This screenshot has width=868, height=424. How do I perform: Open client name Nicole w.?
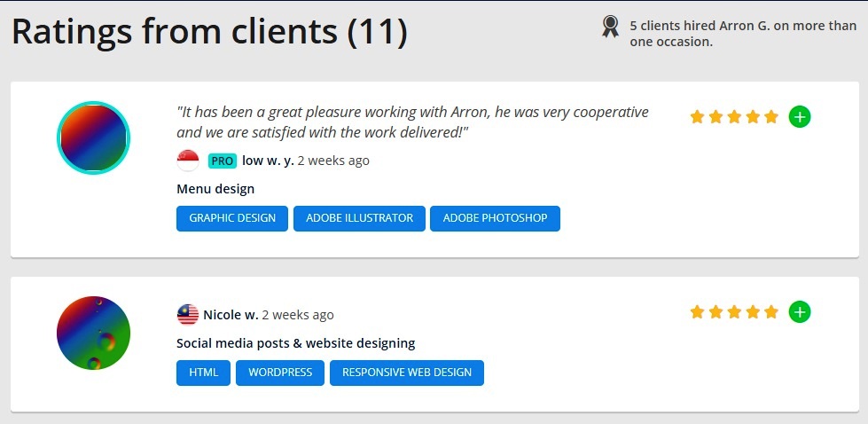[231, 315]
